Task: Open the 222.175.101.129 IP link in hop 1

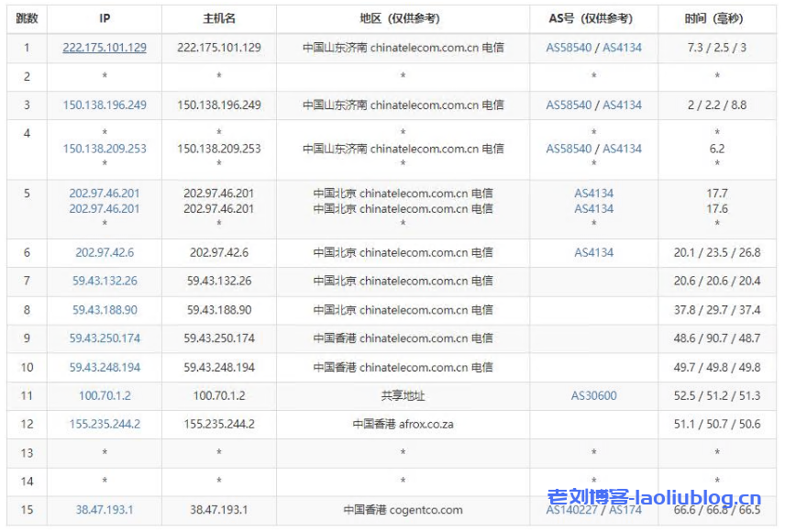Action: [x=105, y=48]
